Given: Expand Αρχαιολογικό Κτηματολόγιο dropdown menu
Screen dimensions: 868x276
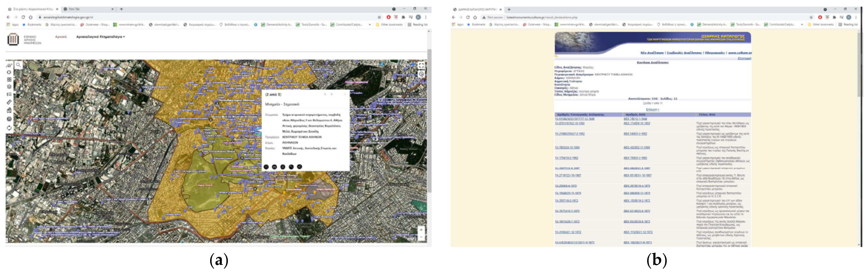Looking at the screenshot, I should (100, 37).
